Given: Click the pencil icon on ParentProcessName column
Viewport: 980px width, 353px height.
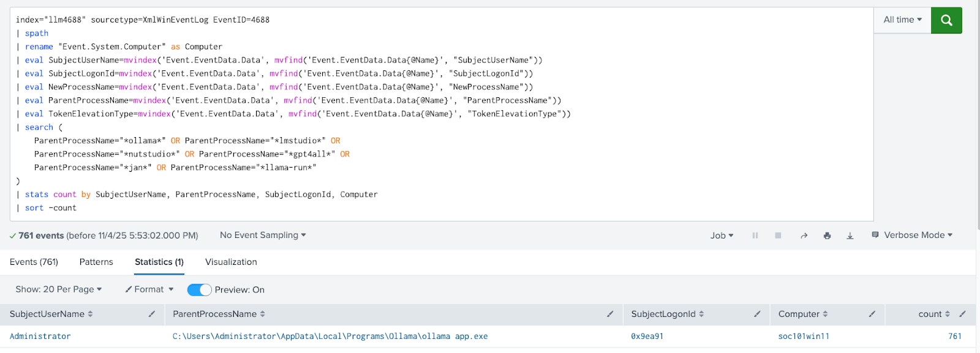Looking at the screenshot, I should 610,314.
